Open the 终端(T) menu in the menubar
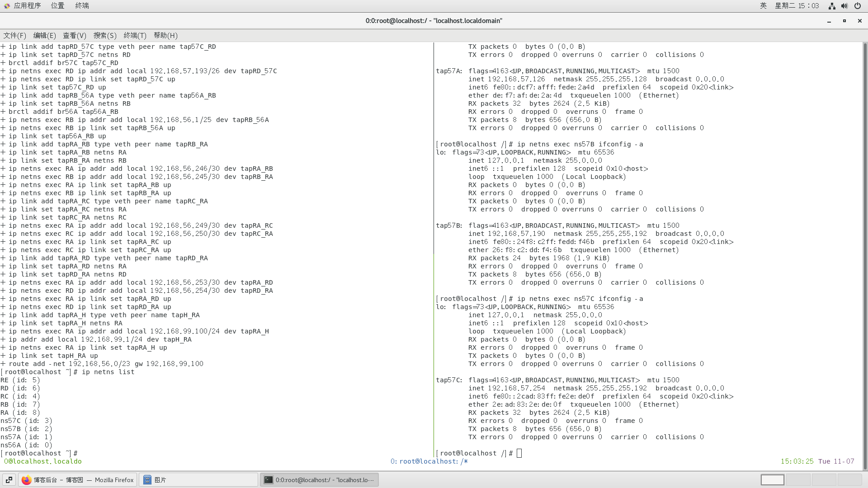Image resolution: width=868 pixels, height=488 pixels. coord(135,35)
